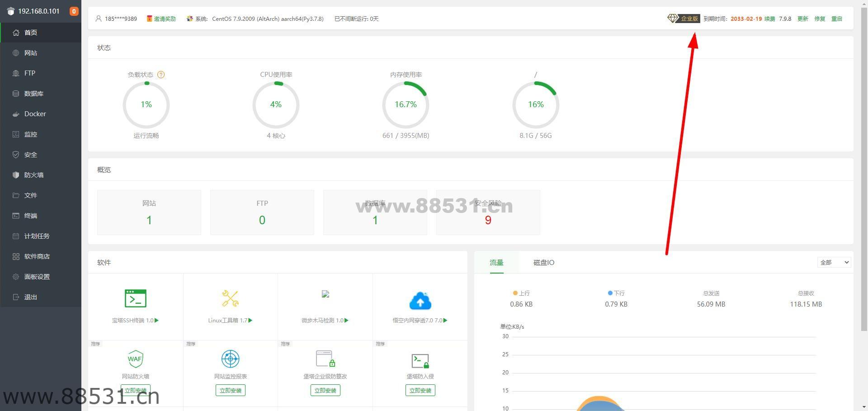Click the 负载状态 1% gauge
Viewport: 868px width, 411px height.
pyautogui.click(x=146, y=105)
